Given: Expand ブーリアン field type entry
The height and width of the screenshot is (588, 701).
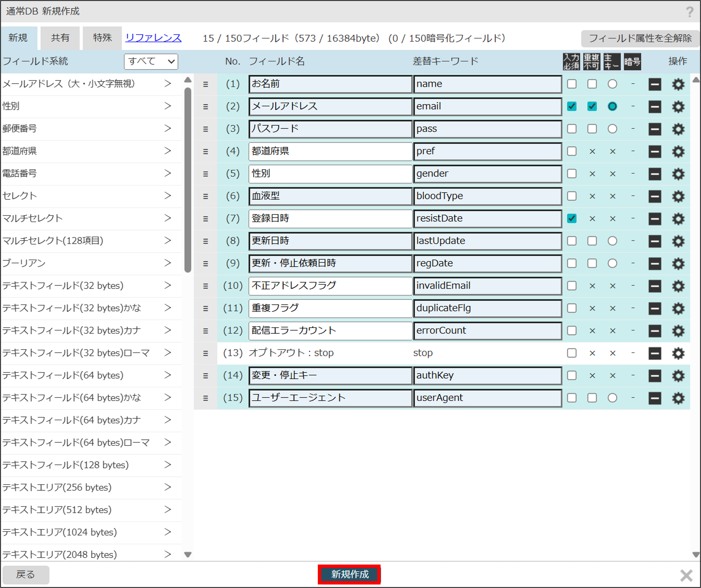Looking at the screenshot, I should coord(168,263).
